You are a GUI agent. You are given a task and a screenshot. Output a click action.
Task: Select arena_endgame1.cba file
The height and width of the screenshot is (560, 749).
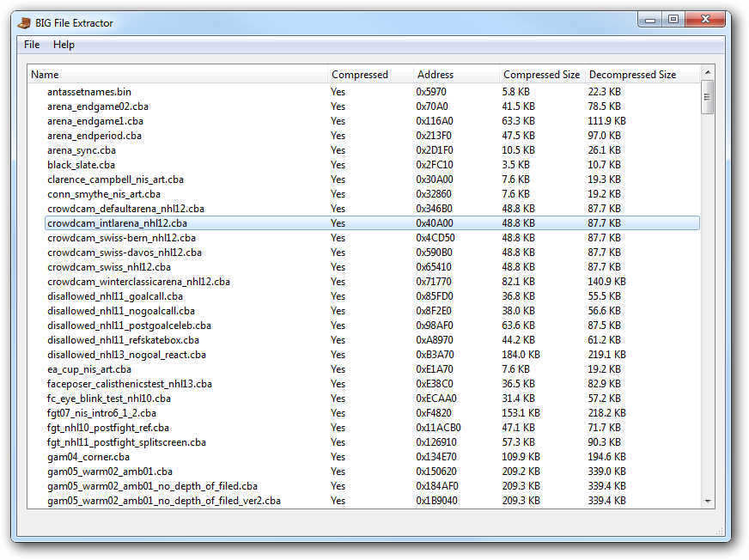pyautogui.click(x=95, y=121)
